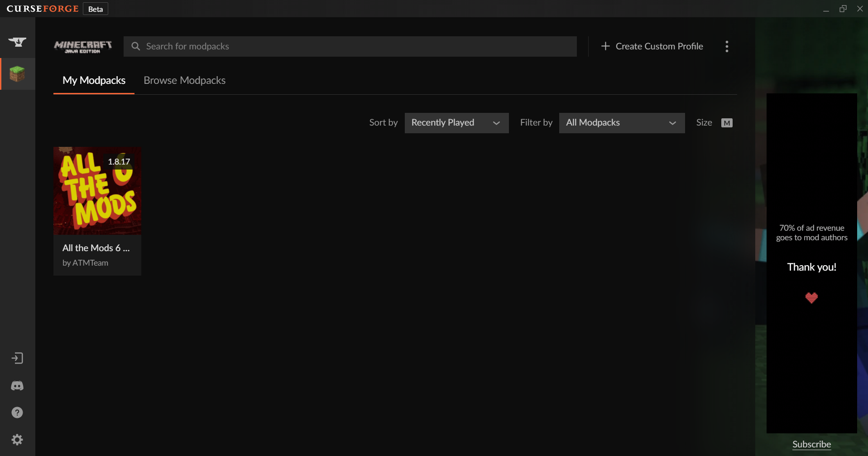The width and height of the screenshot is (868, 456).
Task: Switch to the Browse Modpacks tab
Action: 184,80
